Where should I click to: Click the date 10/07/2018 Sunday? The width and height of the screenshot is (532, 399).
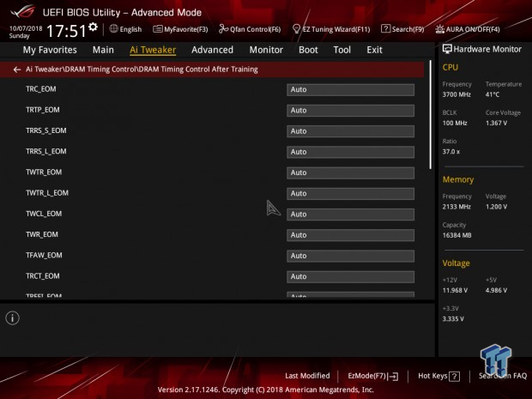coord(26,32)
